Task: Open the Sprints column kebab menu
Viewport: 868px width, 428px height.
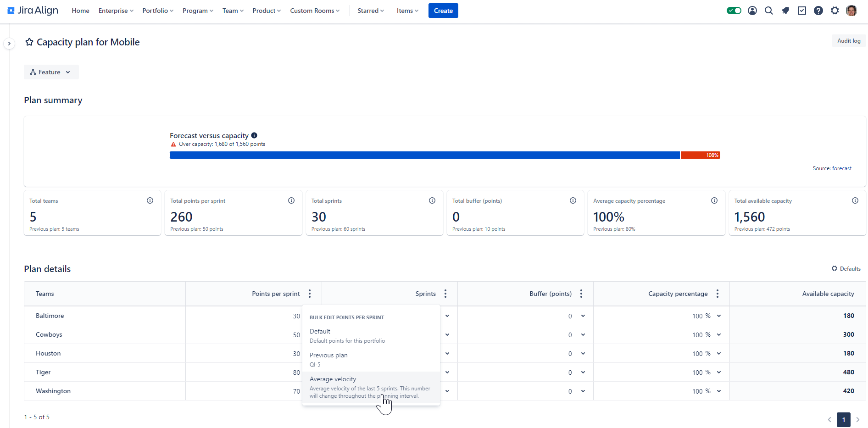Action: tap(445, 294)
